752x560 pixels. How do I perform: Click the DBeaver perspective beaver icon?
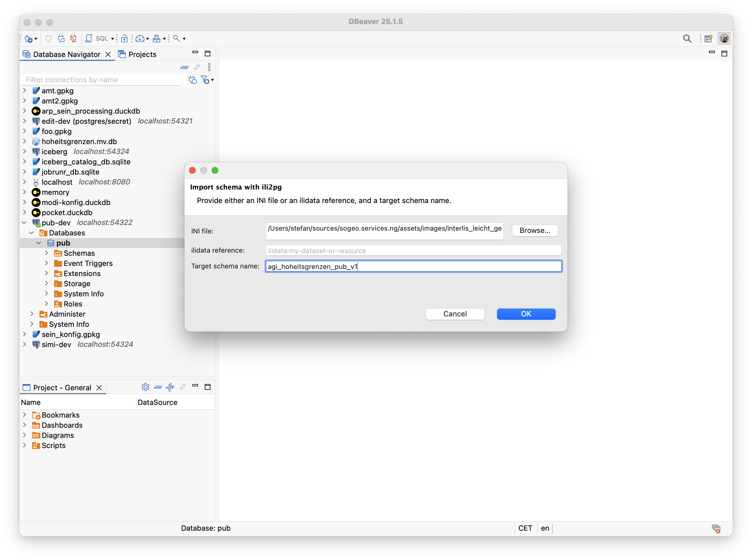click(724, 39)
